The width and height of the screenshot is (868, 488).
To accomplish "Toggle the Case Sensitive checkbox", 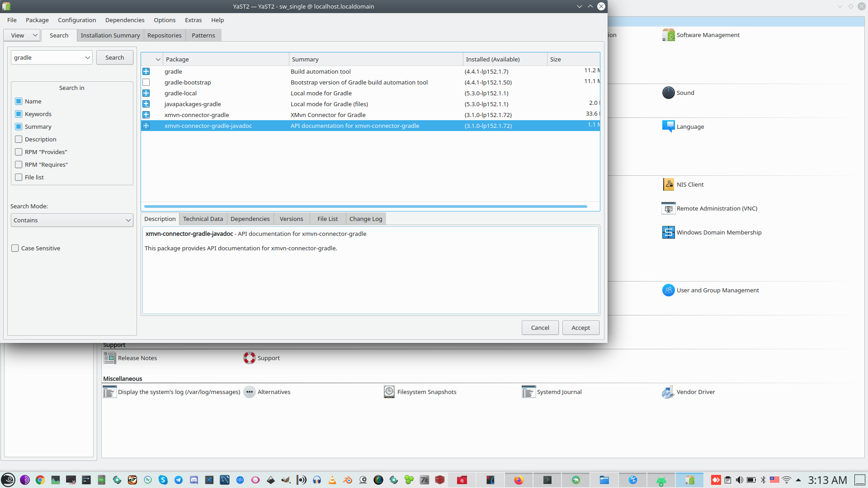I will point(15,248).
